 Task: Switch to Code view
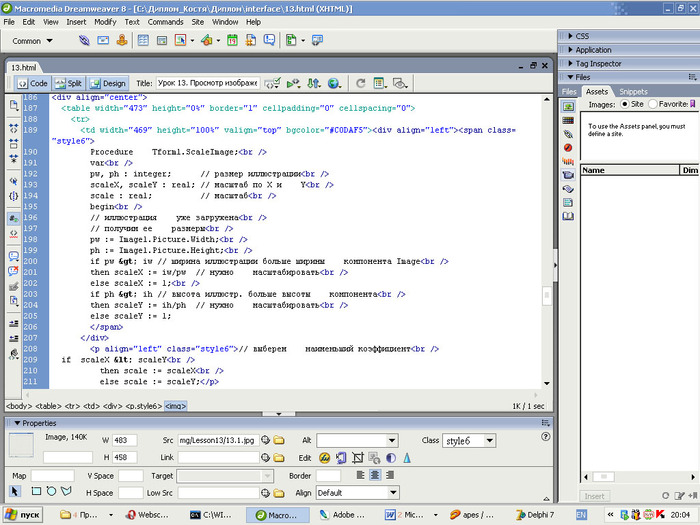click(33, 83)
